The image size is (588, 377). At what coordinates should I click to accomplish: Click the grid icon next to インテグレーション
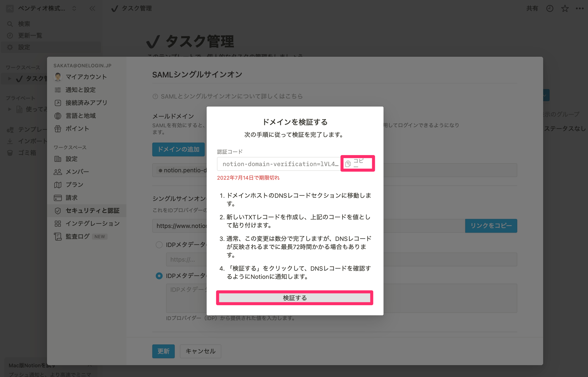(58, 223)
